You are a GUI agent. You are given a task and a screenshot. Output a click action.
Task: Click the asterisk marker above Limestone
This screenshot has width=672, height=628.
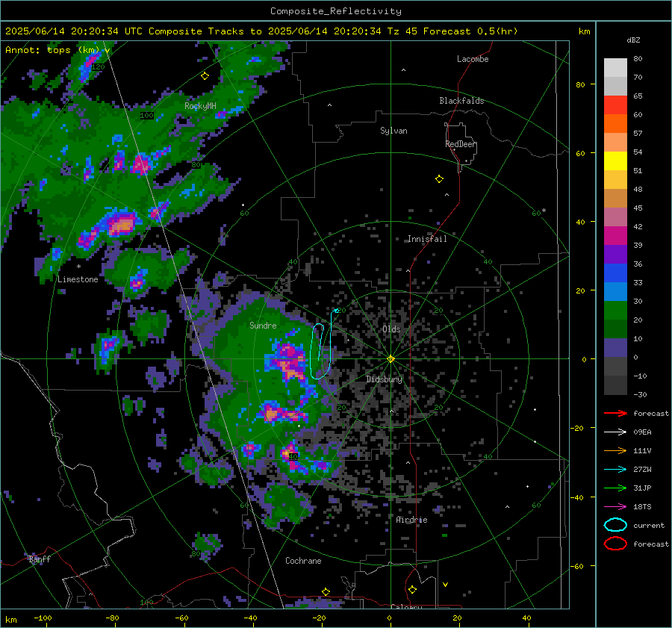click(x=78, y=267)
